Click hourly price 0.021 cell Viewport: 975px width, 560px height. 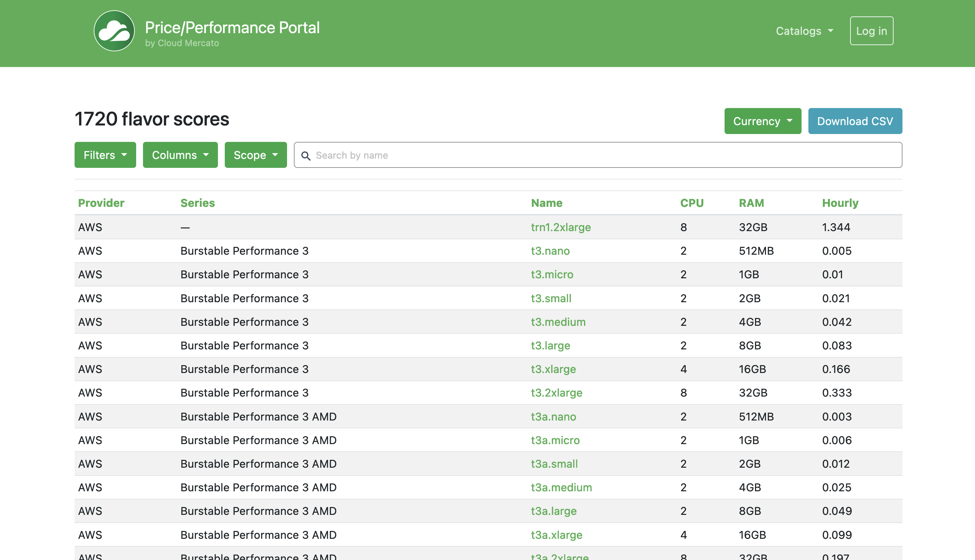tap(836, 298)
